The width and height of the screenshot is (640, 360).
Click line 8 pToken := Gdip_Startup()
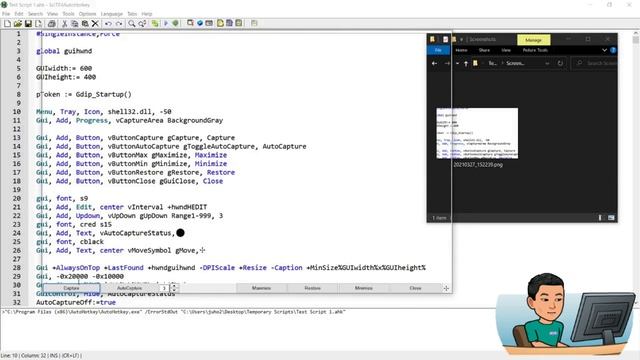[x=84, y=94]
